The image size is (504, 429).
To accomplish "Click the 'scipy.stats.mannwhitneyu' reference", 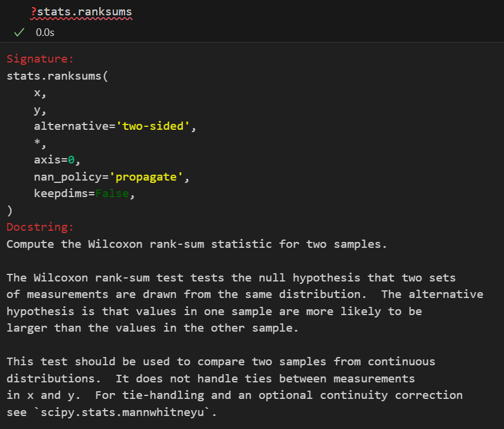I will pos(122,412).
